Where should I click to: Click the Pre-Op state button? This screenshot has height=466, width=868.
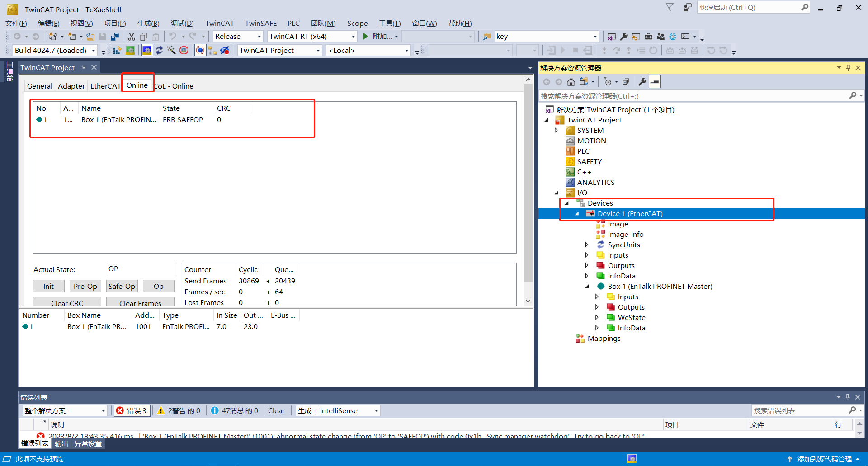coord(85,286)
